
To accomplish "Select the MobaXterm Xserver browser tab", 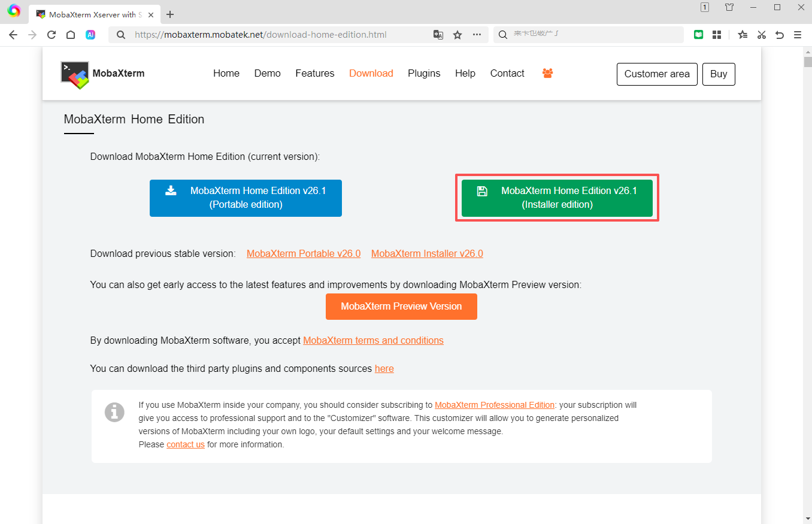I will pos(94,14).
